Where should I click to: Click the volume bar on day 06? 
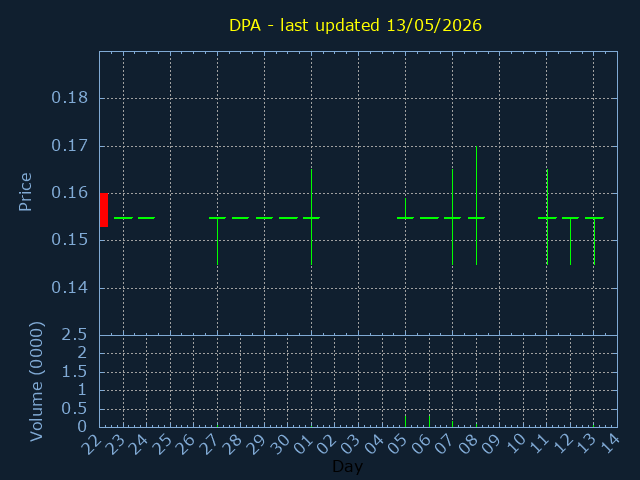tap(429, 421)
